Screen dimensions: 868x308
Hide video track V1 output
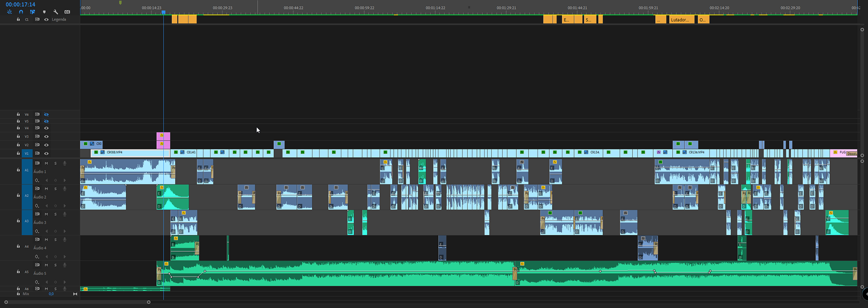coord(46,154)
